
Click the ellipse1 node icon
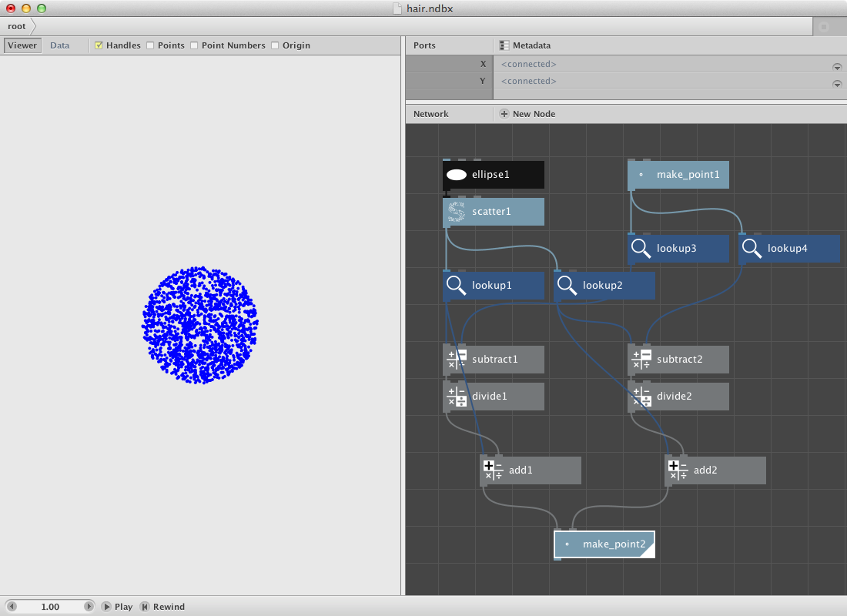tap(457, 175)
